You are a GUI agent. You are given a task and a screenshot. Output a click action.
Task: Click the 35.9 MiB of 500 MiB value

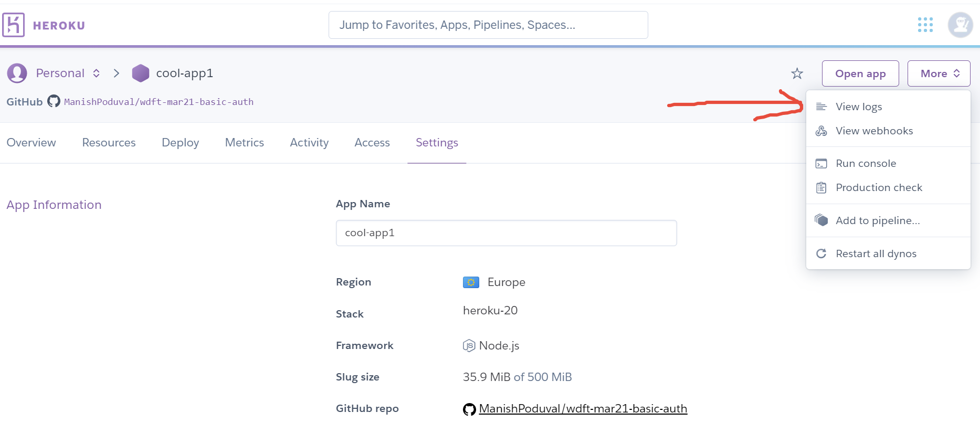(x=517, y=377)
